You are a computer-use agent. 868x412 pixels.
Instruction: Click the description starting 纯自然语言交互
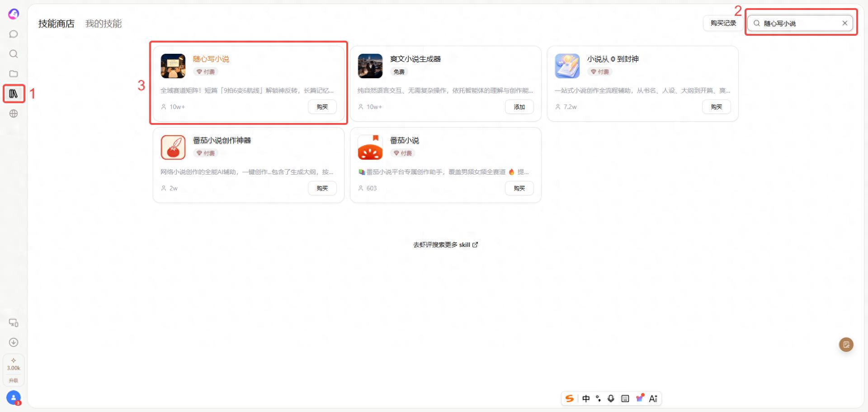pos(445,91)
